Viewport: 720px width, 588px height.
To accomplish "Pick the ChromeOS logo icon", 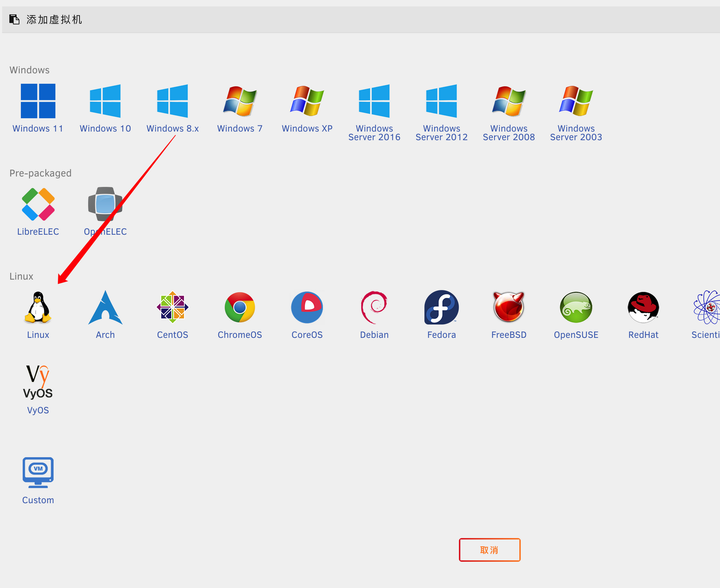I will [240, 307].
